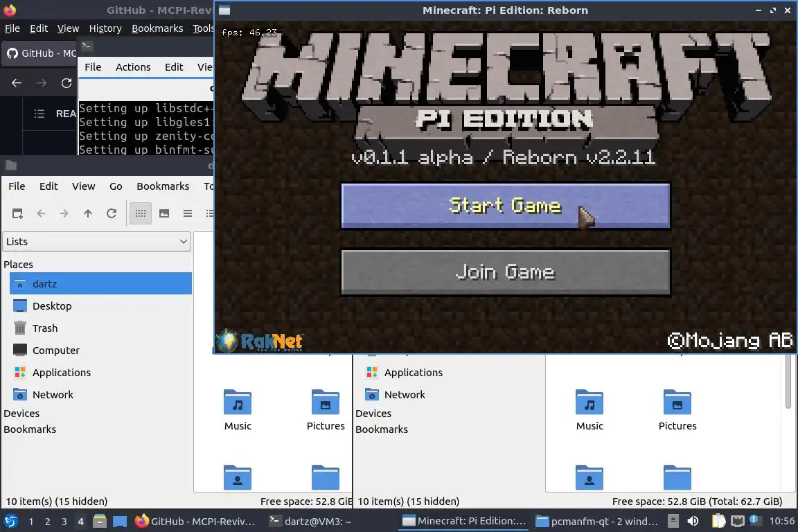
Task: Switch to icon view in the file manager toolbar
Action: (141, 213)
